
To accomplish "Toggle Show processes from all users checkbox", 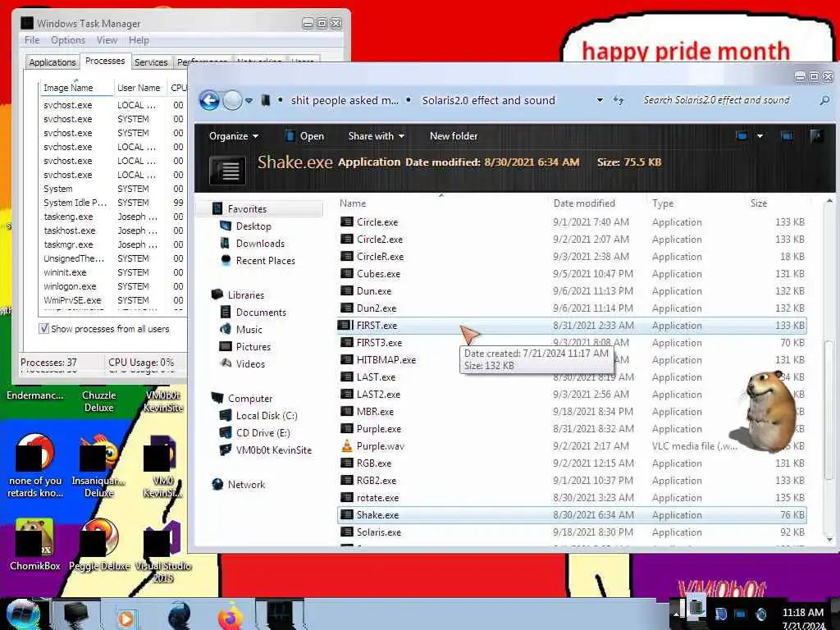I will pos(44,328).
